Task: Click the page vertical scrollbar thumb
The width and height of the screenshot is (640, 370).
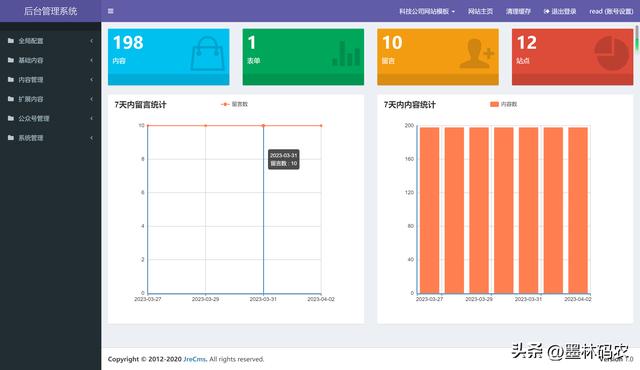Action: click(637, 39)
